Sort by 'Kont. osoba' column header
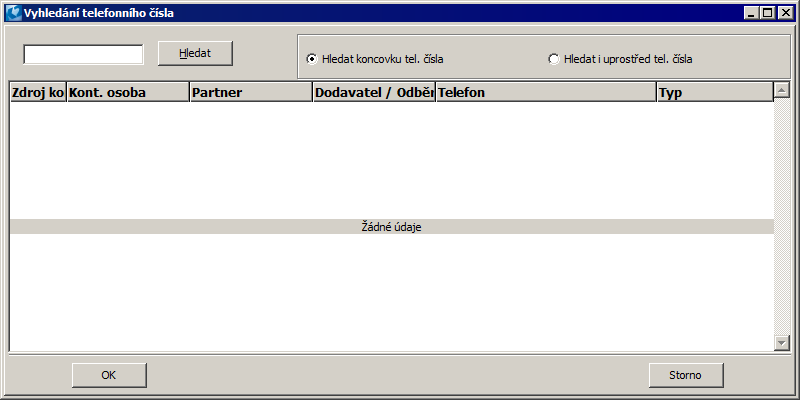Viewport: 800px width, 400px height. click(128, 92)
